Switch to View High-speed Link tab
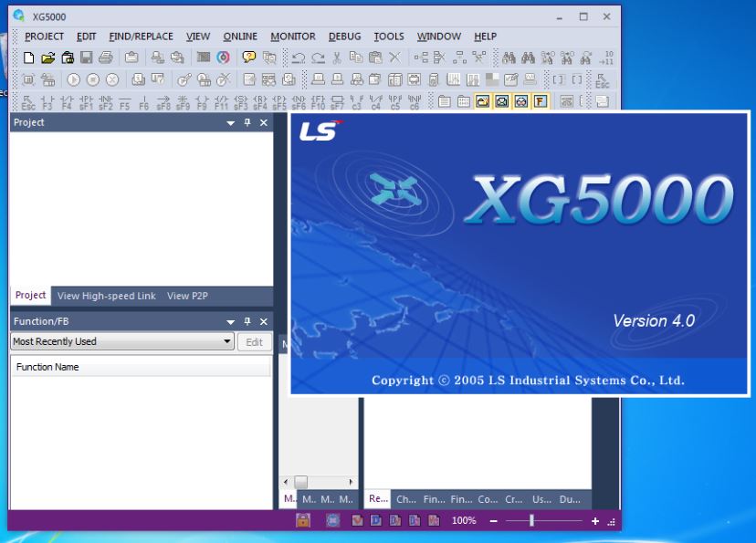The image size is (756, 543). click(107, 296)
